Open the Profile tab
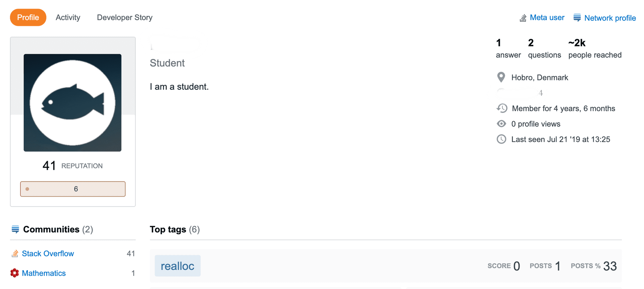The height and width of the screenshot is (289, 644). tap(28, 17)
